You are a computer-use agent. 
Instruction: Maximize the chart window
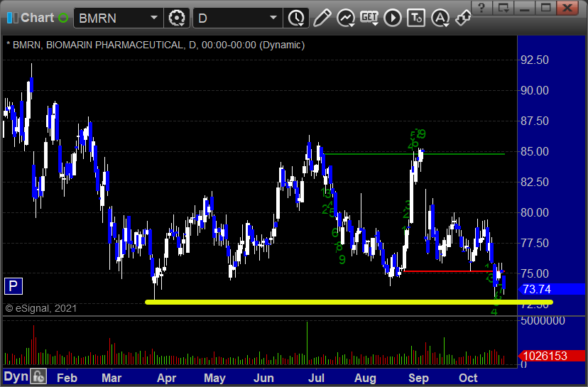[x=545, y=8]
